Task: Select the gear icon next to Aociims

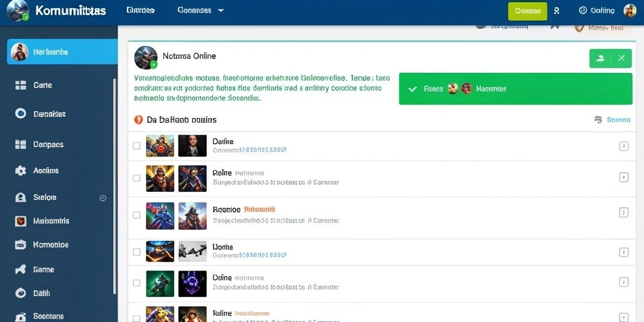Action: [21, 170]
